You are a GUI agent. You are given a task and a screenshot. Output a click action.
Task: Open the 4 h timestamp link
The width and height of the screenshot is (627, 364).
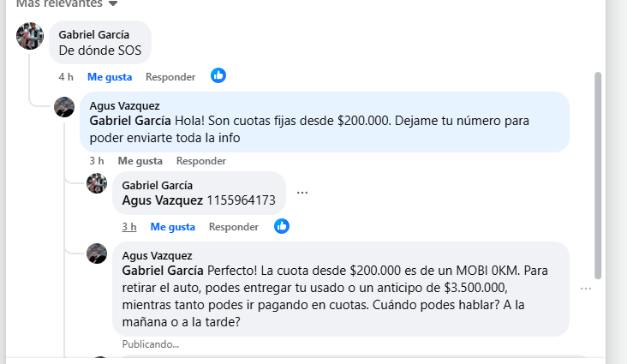66,77
